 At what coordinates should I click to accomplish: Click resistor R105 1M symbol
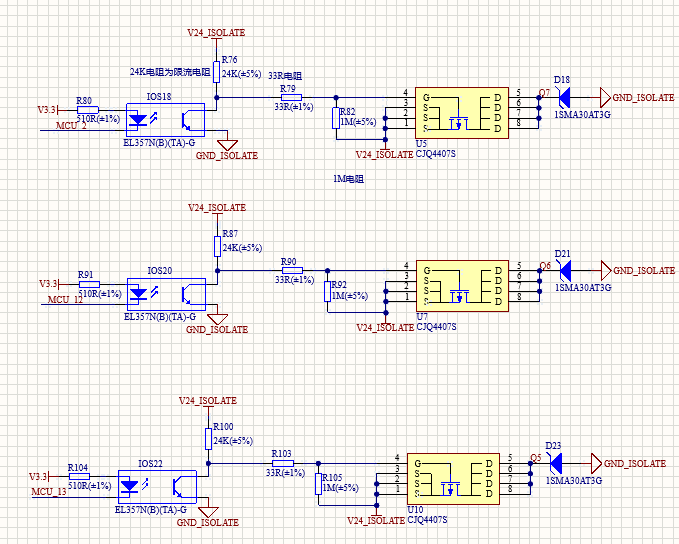318,485
